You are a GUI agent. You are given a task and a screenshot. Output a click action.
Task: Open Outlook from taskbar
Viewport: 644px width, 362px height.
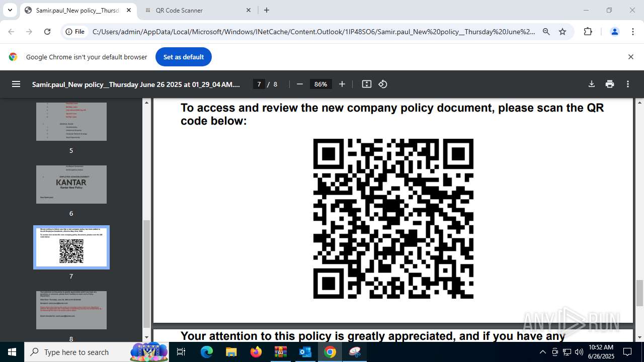pos(305,352)
